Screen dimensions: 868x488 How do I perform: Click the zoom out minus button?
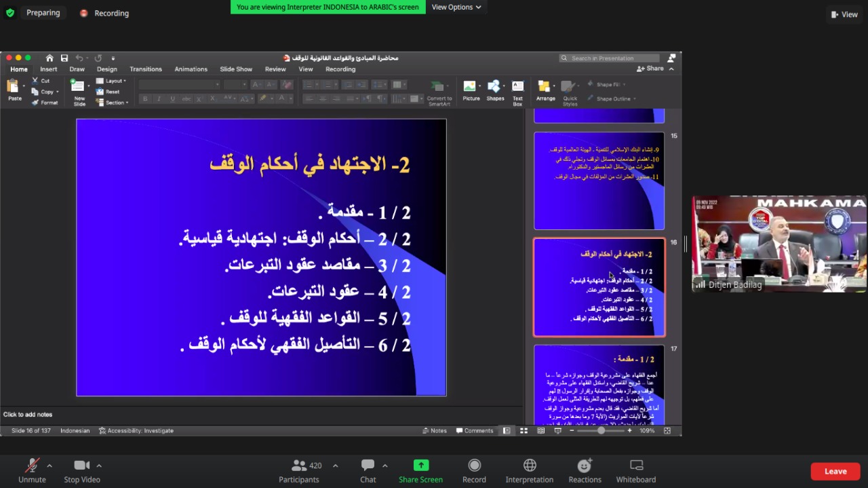[572, 431]
